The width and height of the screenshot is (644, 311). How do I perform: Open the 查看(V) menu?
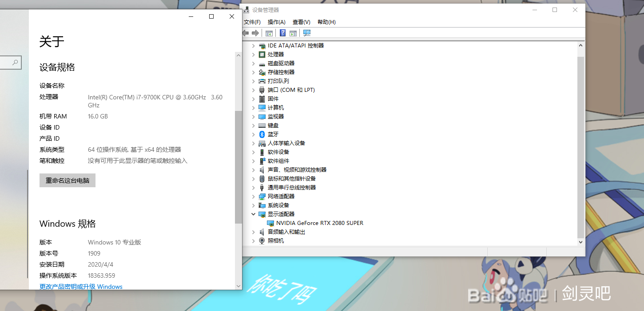(302, 22)
